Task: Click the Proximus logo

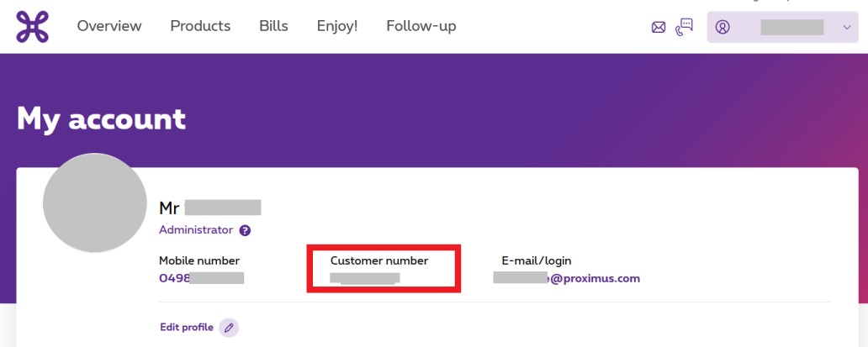Action: [x=33, y=26]
